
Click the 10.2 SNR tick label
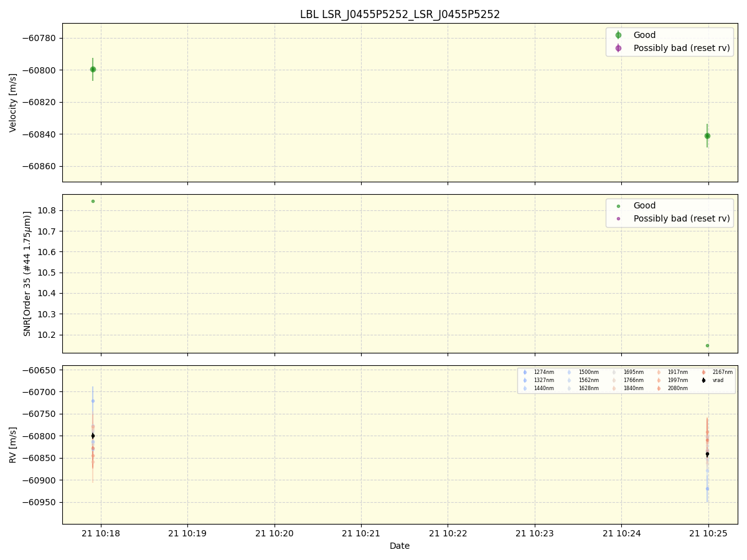point(47,335)
